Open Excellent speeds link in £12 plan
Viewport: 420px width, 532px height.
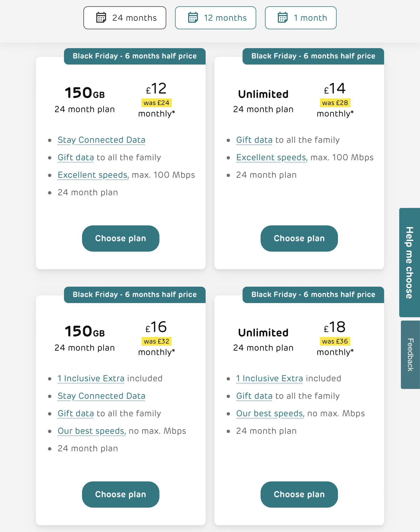coord(93,175)
